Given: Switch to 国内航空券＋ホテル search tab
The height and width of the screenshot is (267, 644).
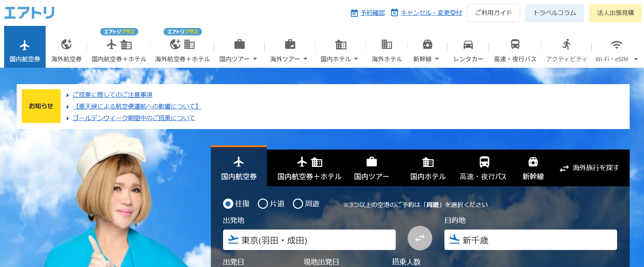Looking at the screenshot, I should coord(309,168).
